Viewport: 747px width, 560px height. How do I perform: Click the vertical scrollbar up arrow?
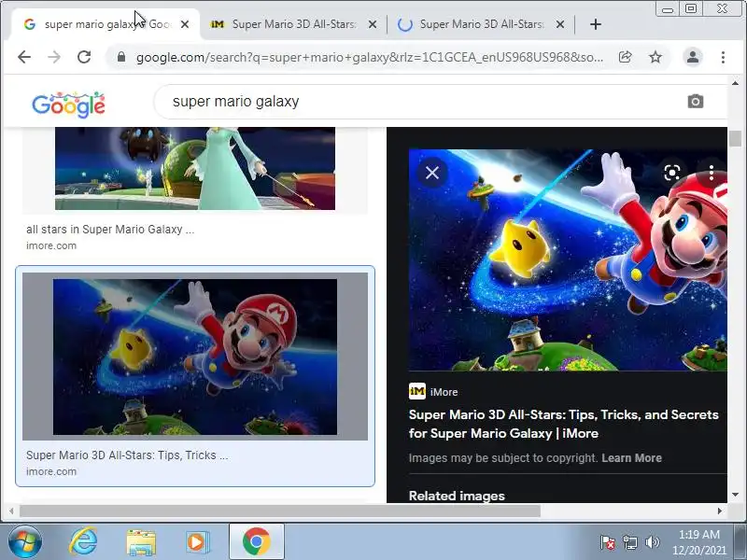735,83
